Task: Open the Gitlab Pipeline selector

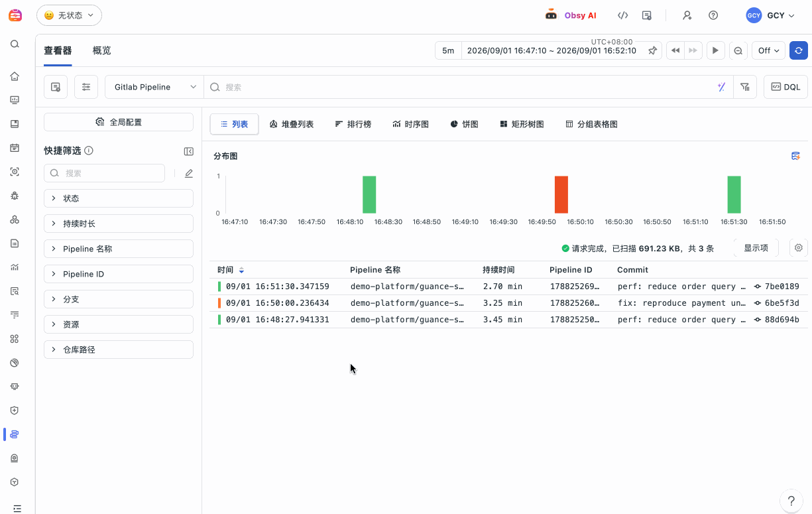Action: [154, 87]
